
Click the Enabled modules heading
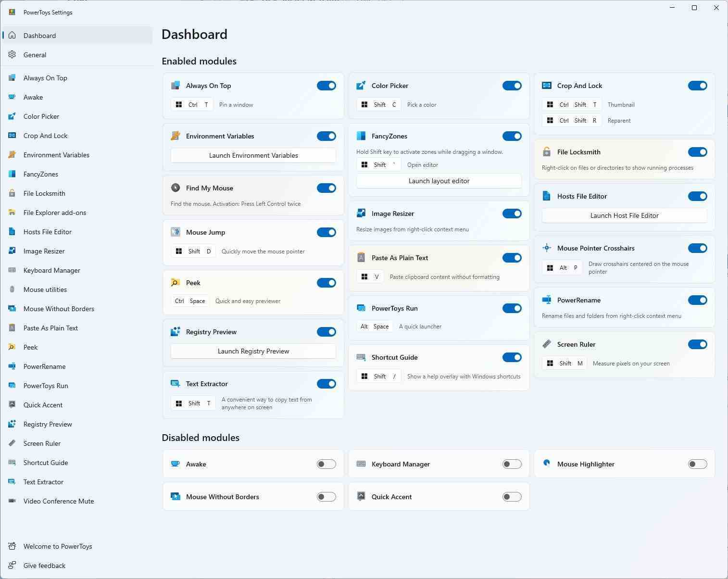pos(199,61)
